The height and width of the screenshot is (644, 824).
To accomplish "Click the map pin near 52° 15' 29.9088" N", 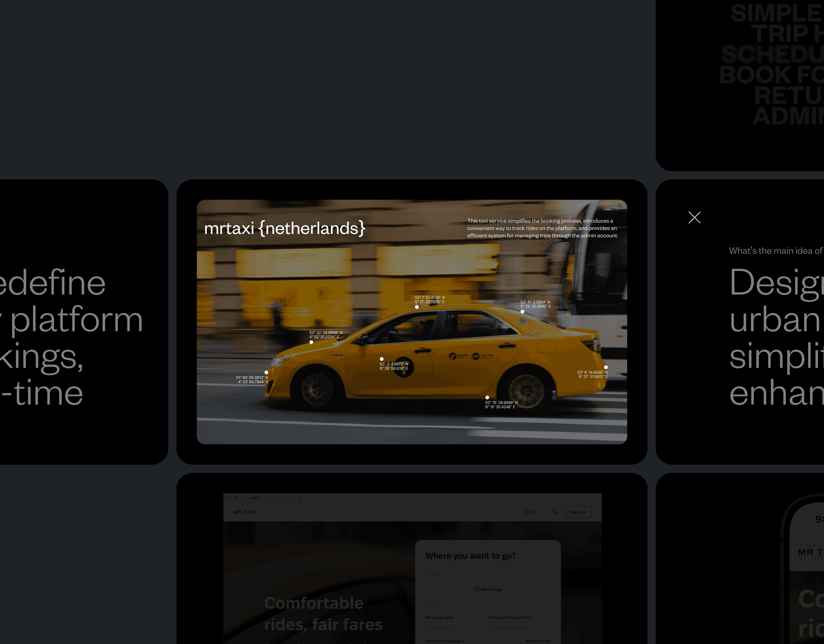I will [x=487, y=397].
